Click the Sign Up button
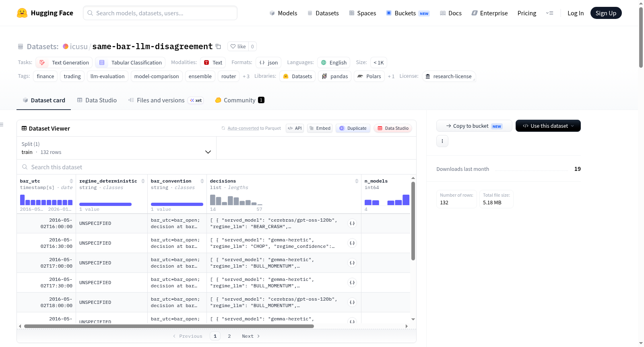The image size is (644, 347). click(x=606, y=13)
